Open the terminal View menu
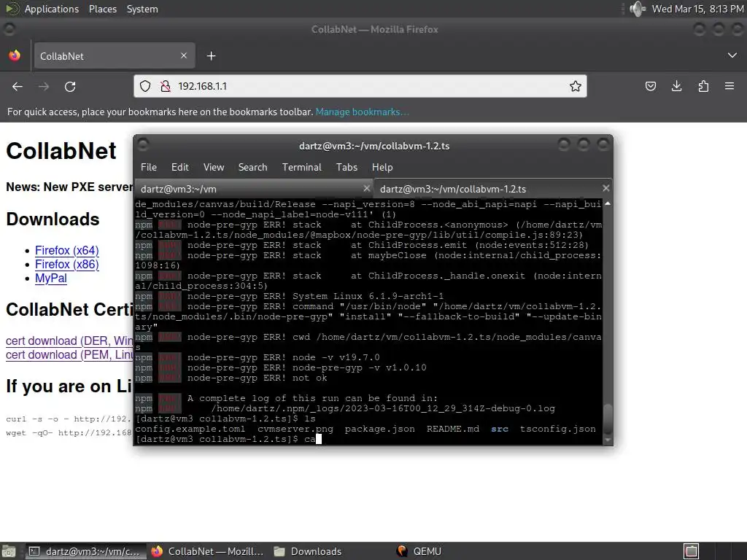The height and width of the screenshot is (560, 747). (214, 167)
